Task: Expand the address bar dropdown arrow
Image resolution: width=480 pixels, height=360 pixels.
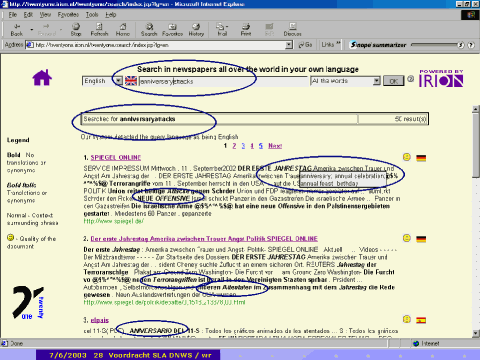Action: (x=289, y=45)
